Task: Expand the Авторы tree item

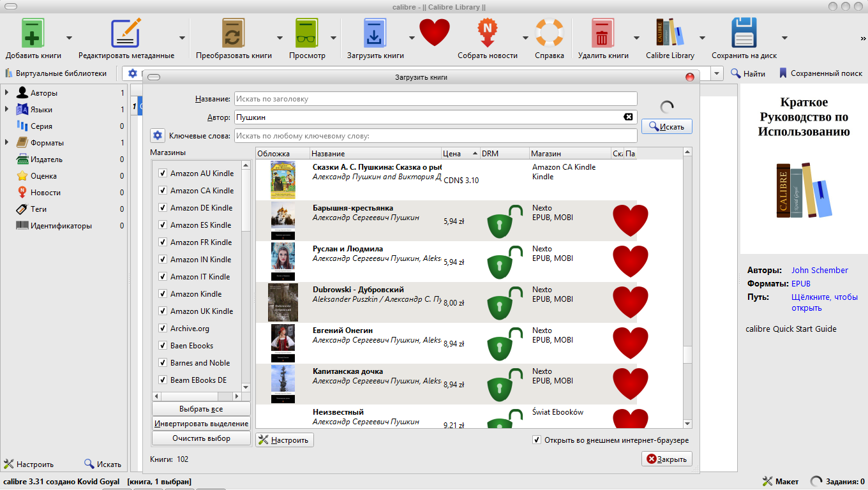Action: pyautogui.click(x=6, y=93)
